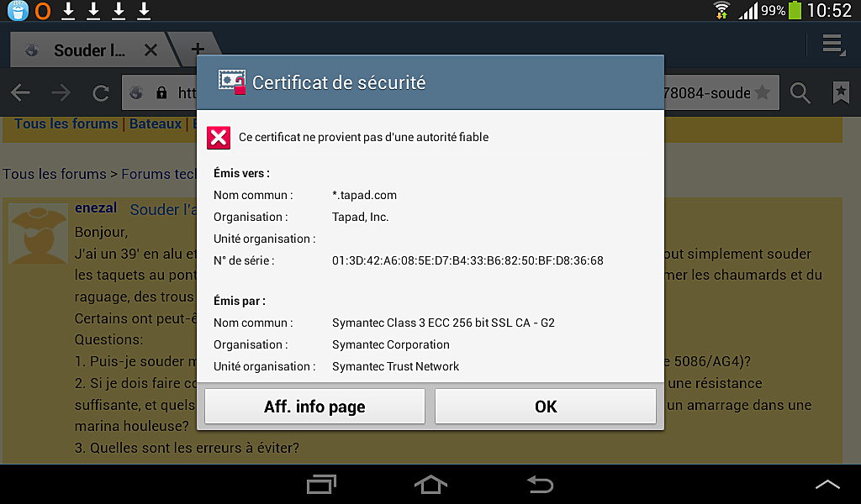Tap the battery status icon
The height and width of the screenshot is (504, 861).
pyautogui.click(x=795, y=10)
